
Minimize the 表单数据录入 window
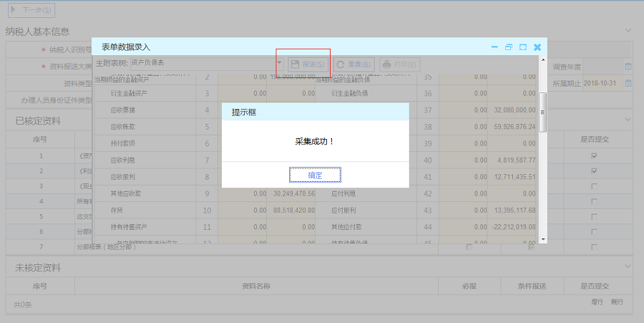[494, 47]
